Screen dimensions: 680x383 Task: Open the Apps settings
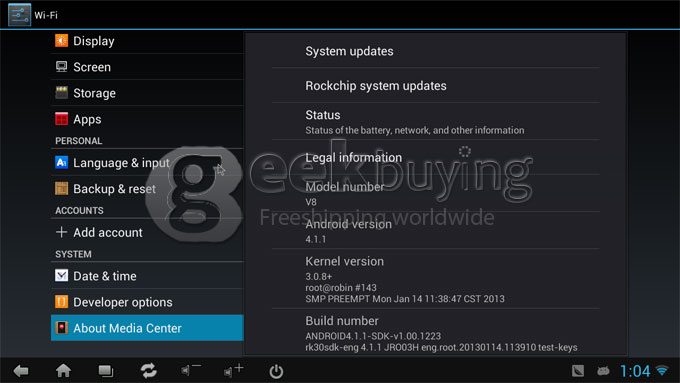pyautogui.click(x=147, y=119)
